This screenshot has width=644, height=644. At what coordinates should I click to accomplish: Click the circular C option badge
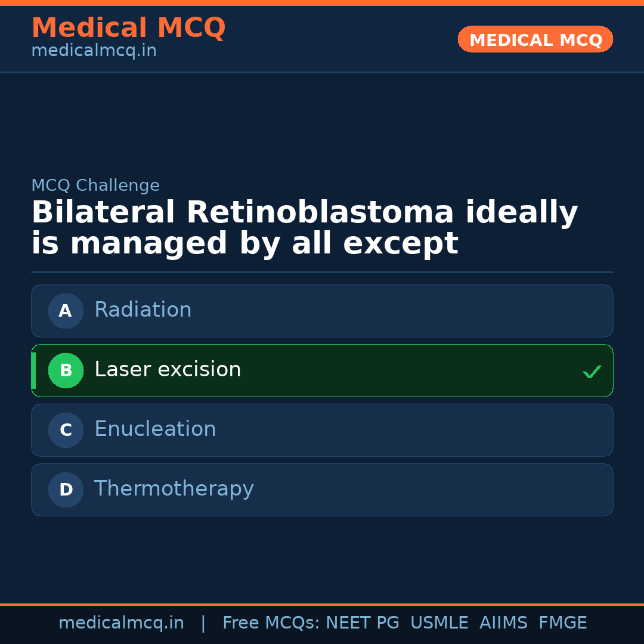(x=66, y=430)
